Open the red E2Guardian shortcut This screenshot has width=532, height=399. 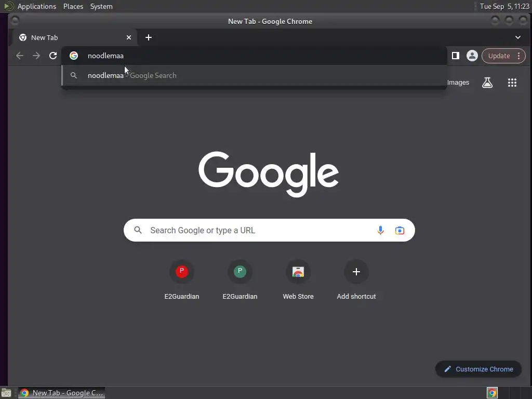point(182,280)
